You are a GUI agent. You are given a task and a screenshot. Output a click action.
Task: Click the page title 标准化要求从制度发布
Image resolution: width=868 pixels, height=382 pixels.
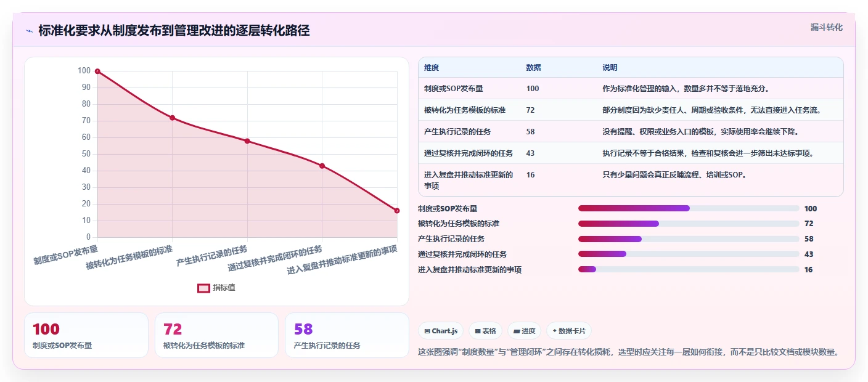174,31
